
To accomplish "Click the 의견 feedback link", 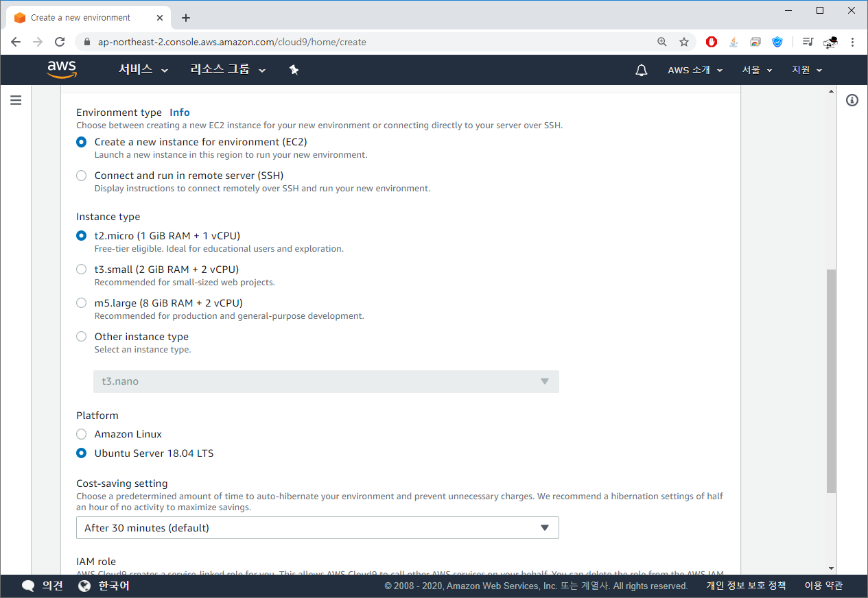I will 53,586.
